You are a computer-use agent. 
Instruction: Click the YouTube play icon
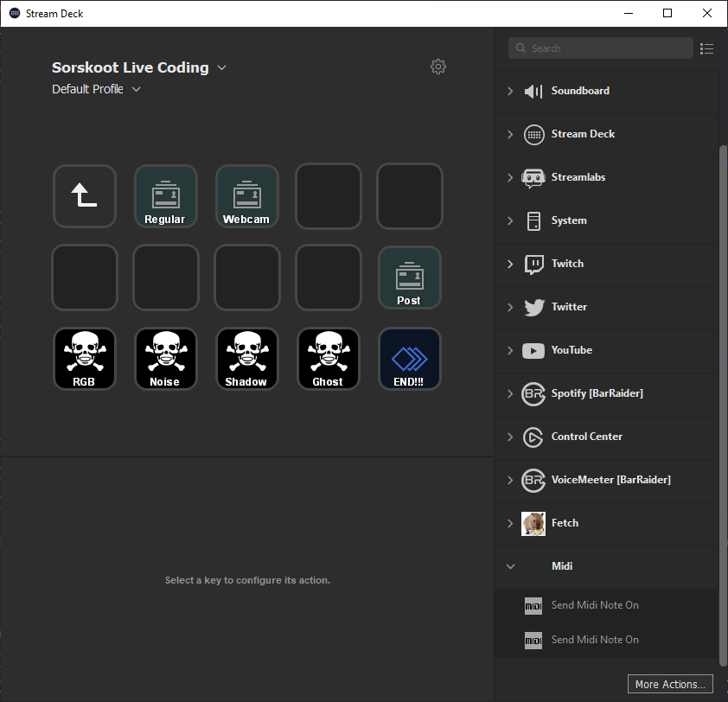pos(533,350)
